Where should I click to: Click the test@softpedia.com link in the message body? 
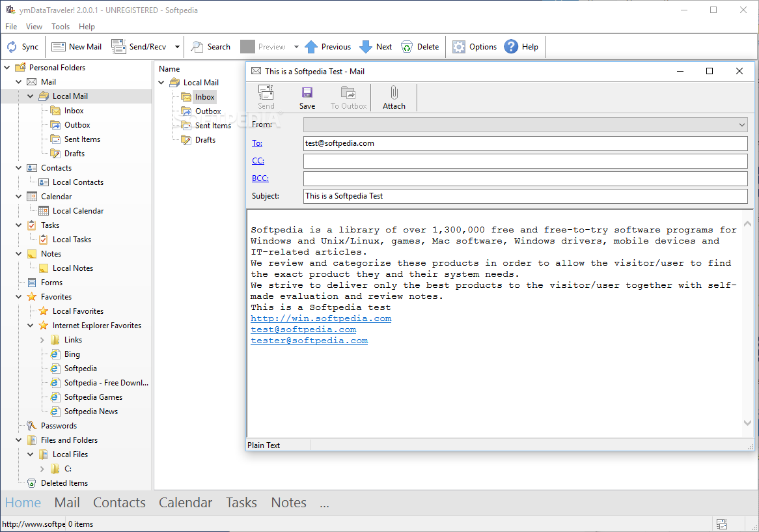click(303, 329)
